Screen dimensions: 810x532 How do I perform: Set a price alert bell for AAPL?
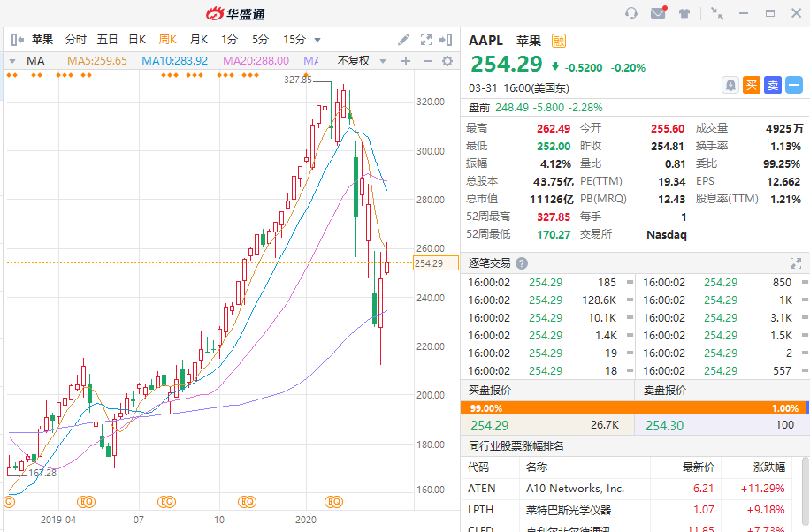[x=730, y=85]
